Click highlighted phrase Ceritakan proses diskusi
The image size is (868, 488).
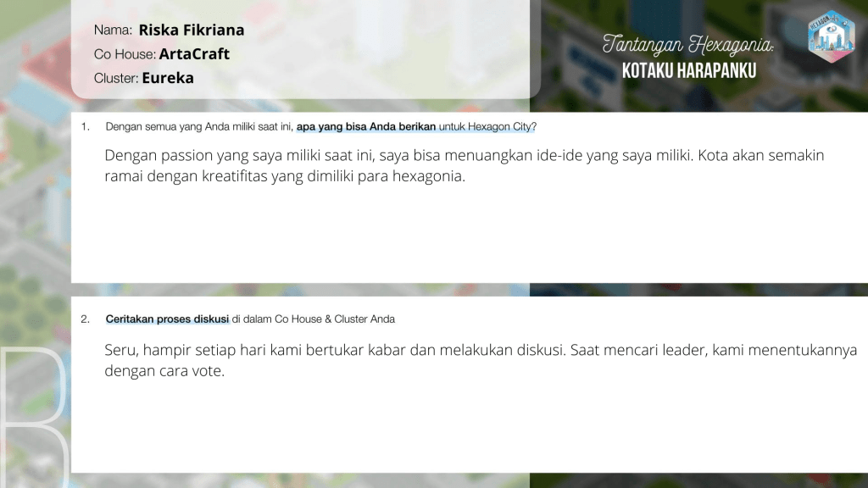[167, 319]
